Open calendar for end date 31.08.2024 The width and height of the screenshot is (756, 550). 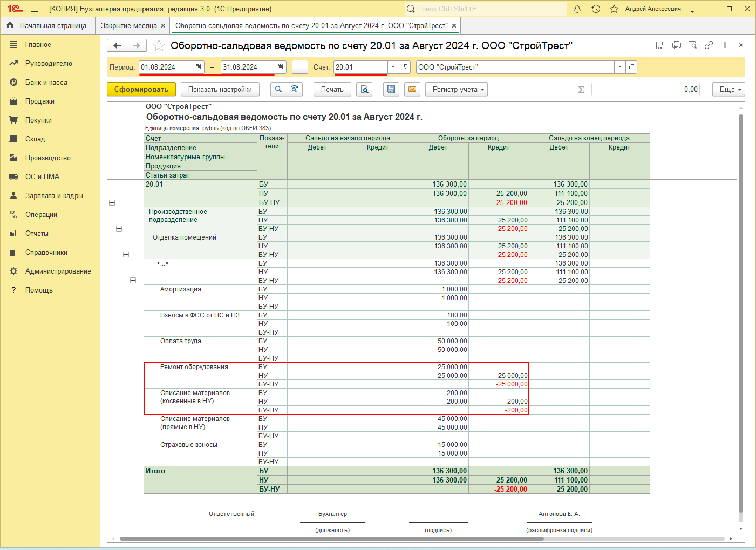[281, 67]
